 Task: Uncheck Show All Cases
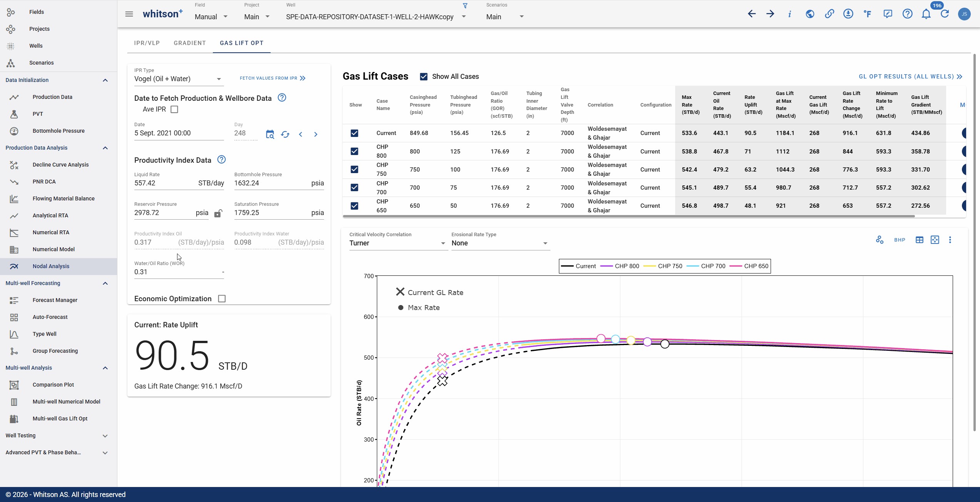coord(424,77)
